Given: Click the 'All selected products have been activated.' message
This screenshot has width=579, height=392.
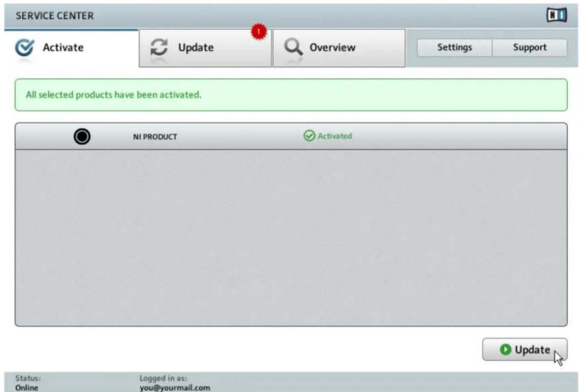Looking at the screenshot, I should point(114,95).
